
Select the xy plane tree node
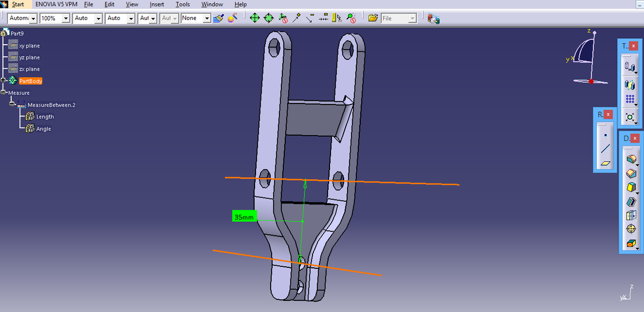(x=29, y=46)
